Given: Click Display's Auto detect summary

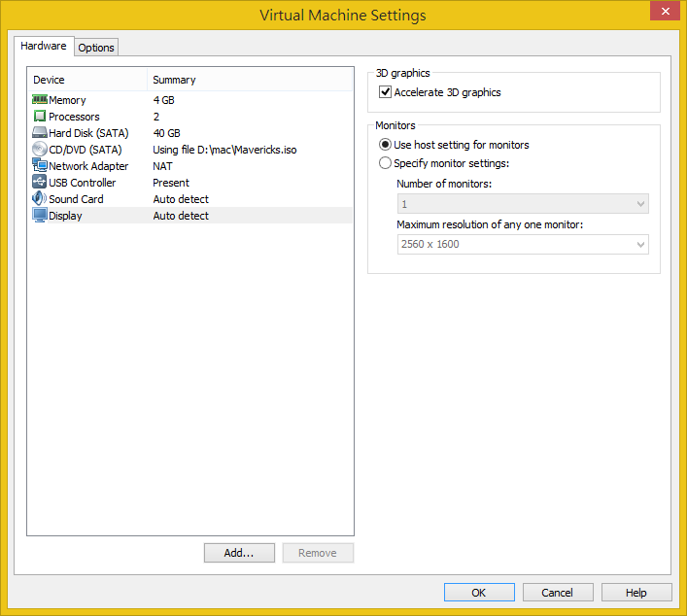Looking at the screenshot, I should point(181,216).
